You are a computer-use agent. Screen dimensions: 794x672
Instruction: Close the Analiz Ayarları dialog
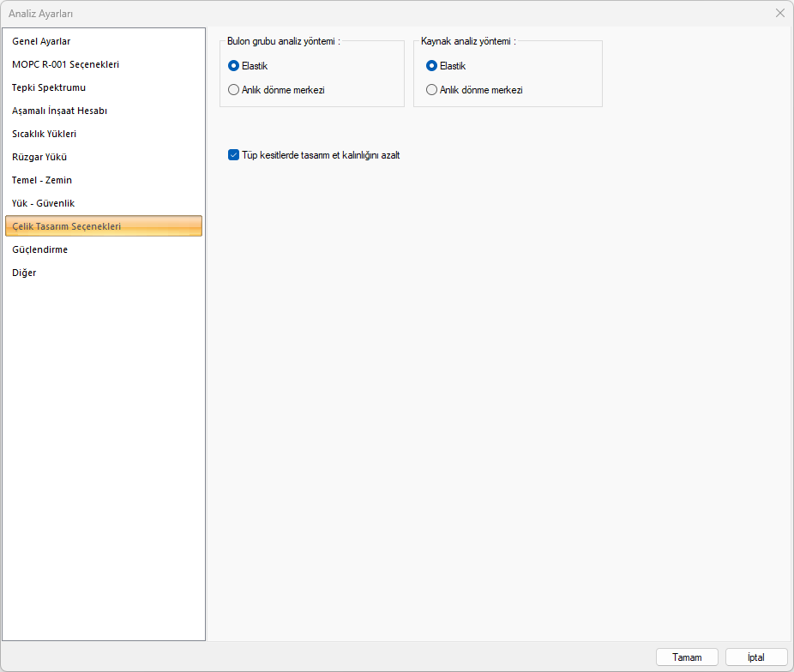[780, 13]
